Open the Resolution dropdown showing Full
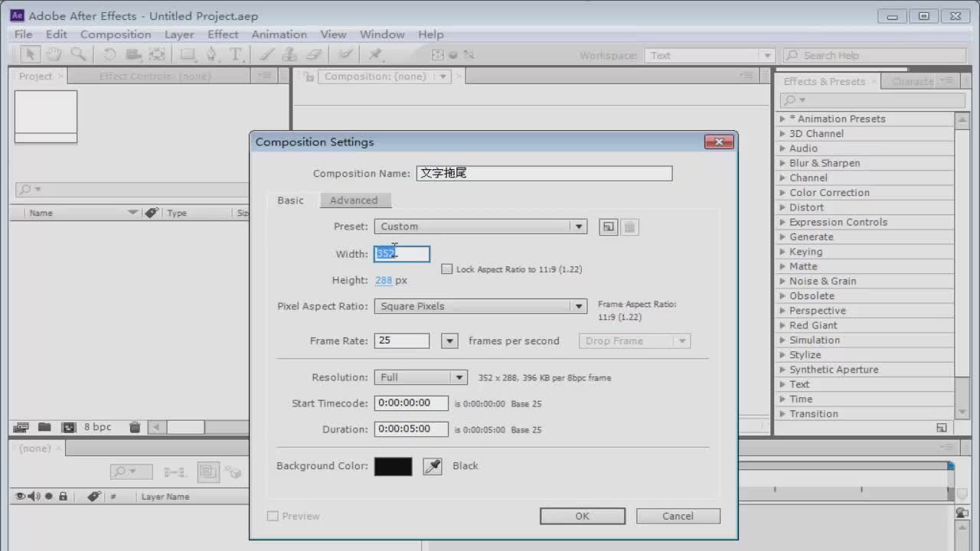The height and width of the screenshot is (551, 980). click(x=420, y=377)
